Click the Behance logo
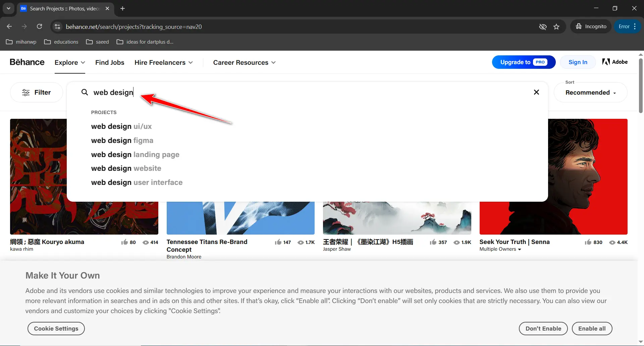Viewport: 644px width, 346px height. (27, 62)
